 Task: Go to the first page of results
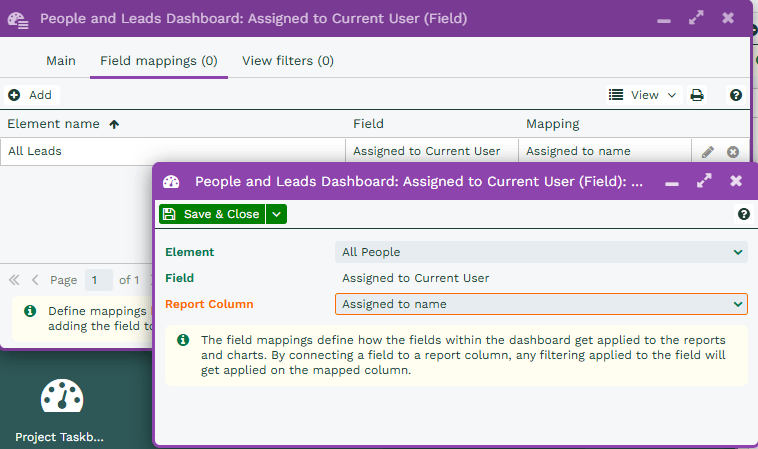point(15,280)
